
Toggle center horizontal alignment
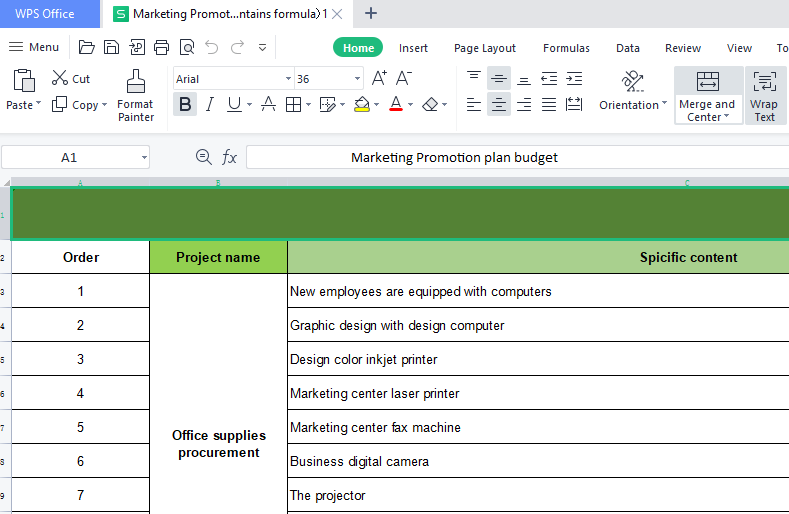(499, 104)
